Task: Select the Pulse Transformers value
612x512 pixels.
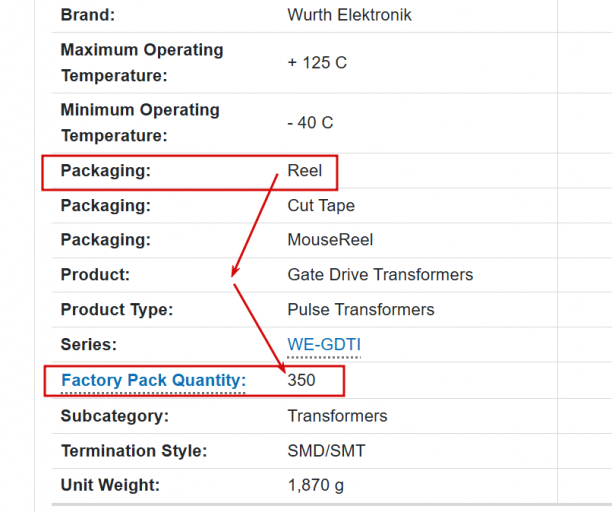Action: 361,309
